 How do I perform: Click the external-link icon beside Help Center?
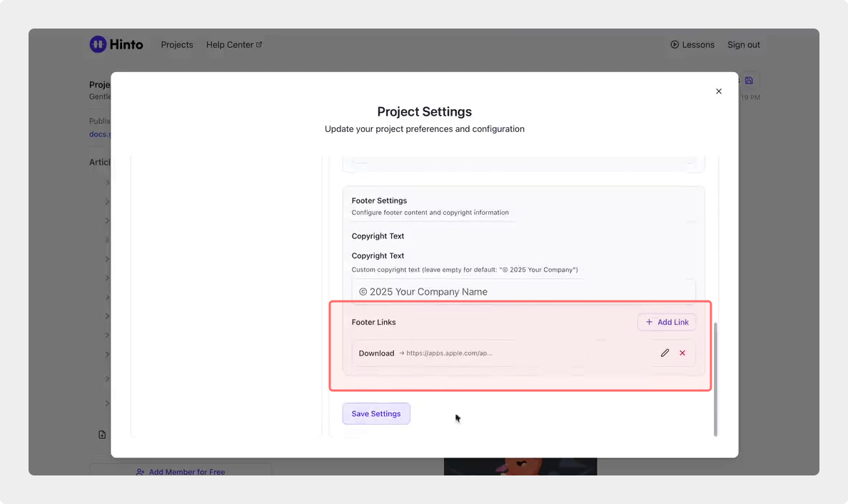(259, 44)
